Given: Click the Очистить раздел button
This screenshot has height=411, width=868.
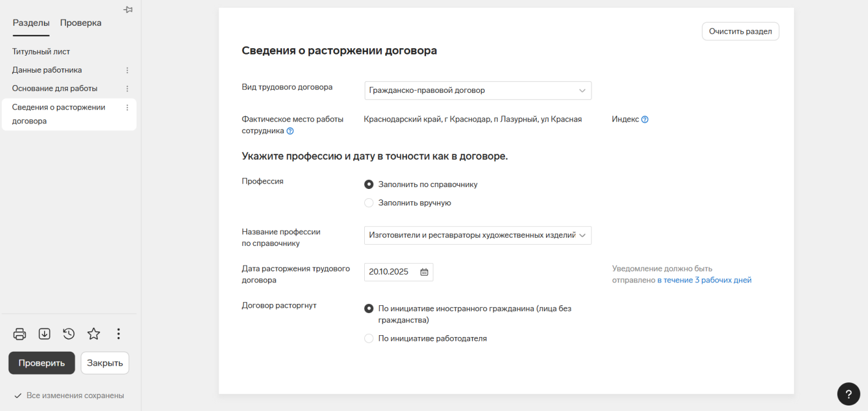Looking at the screenshot, I should (740, 31).
